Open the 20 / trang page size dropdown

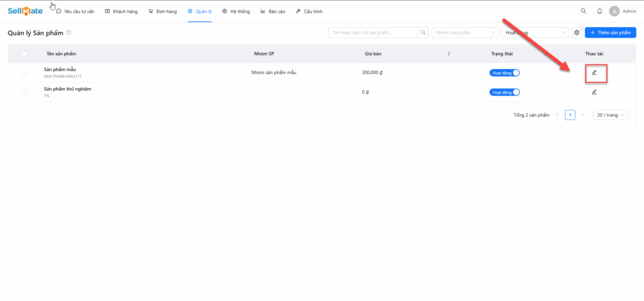(x=611, y=115)
